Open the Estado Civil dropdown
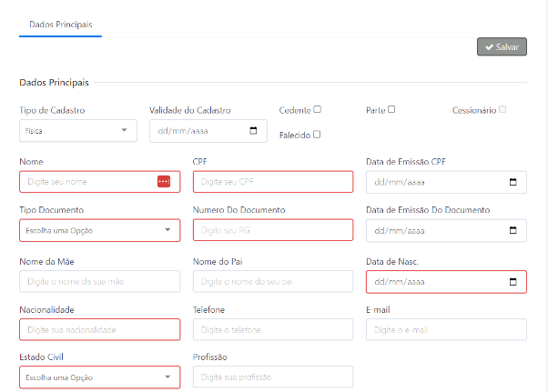Image resolution: width=548 pixels, height=392 pixels. (99, 377)
